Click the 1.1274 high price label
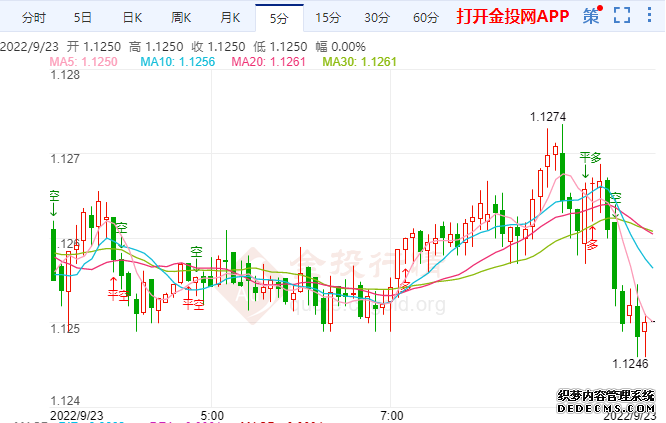666x423 pixels. tap(548, 117)
